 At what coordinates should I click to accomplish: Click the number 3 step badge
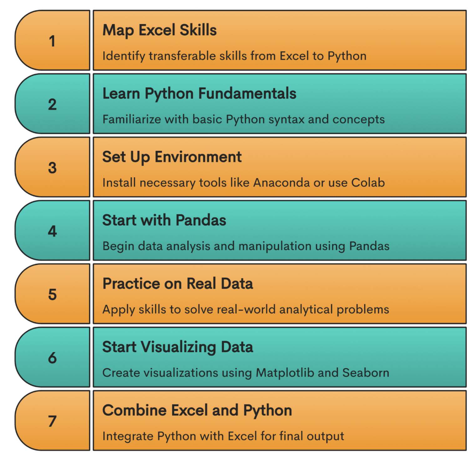(52, 168)
